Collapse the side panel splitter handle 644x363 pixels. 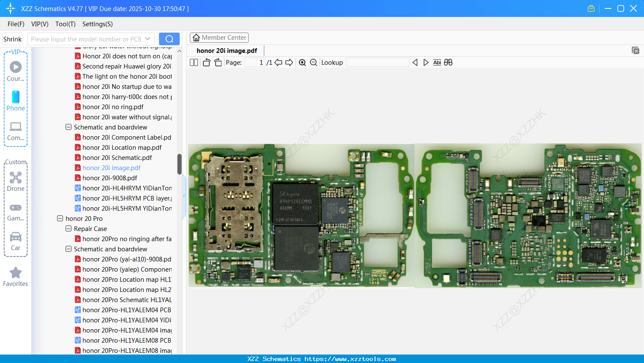(x=184, y=196)
